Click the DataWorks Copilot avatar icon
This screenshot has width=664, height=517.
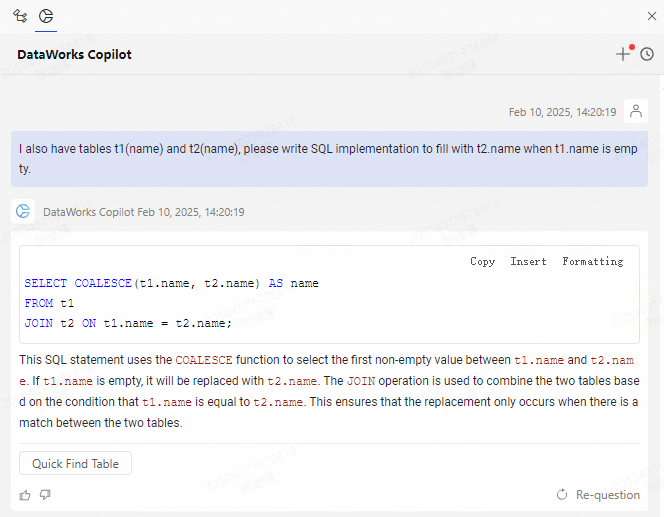coord(23,211)
